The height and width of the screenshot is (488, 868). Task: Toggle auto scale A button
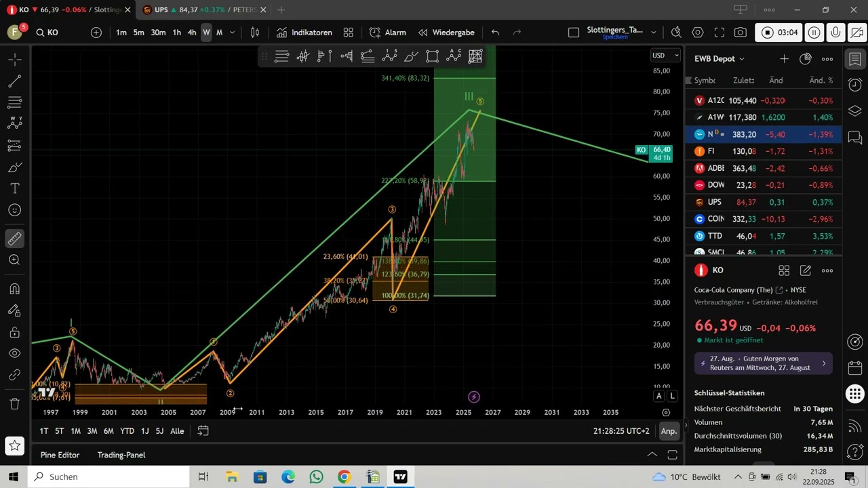pos(659,396)
